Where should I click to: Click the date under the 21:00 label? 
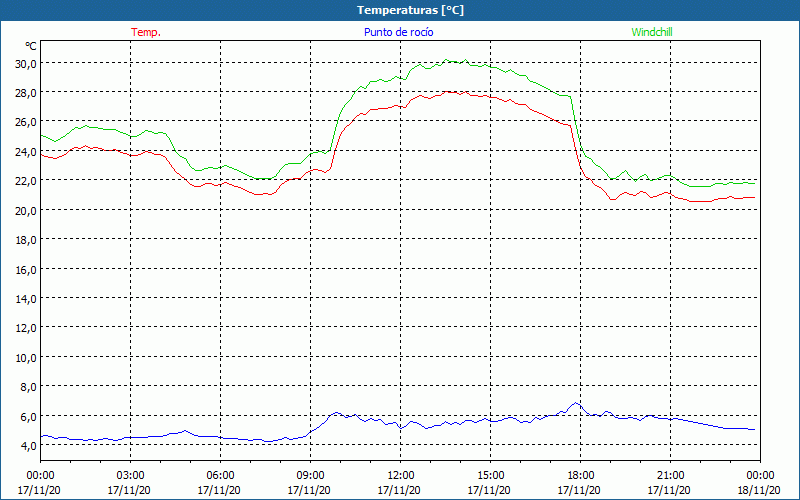(669, 490)
